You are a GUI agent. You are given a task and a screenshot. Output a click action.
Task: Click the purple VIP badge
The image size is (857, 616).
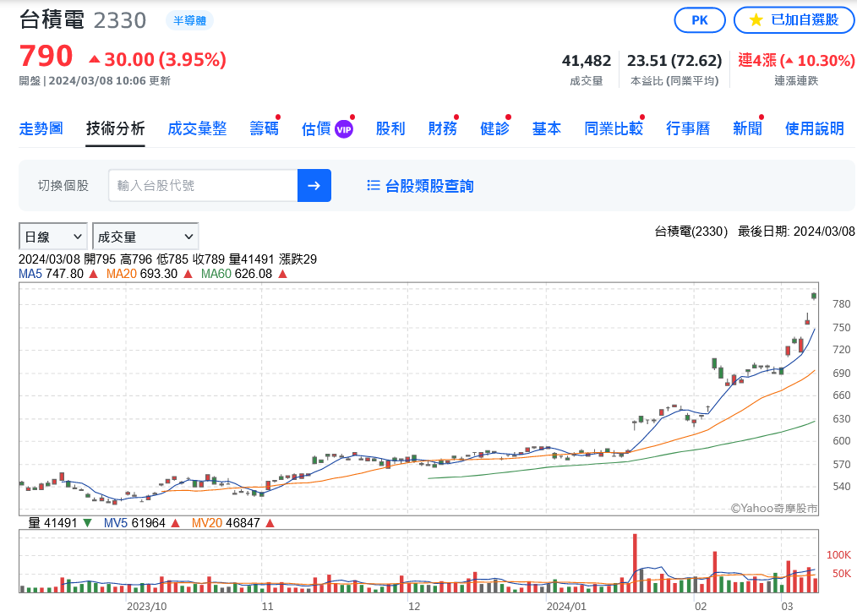(x=344, y=129)
